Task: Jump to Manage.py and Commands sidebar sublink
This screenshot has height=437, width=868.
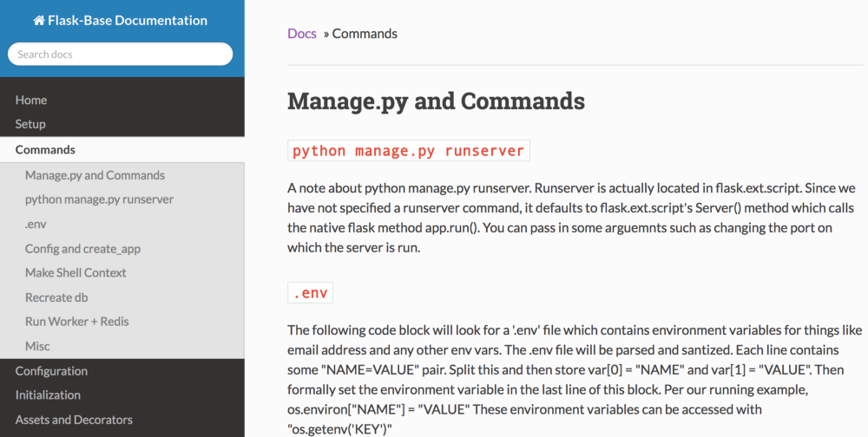Action: (x=95, y=175)
